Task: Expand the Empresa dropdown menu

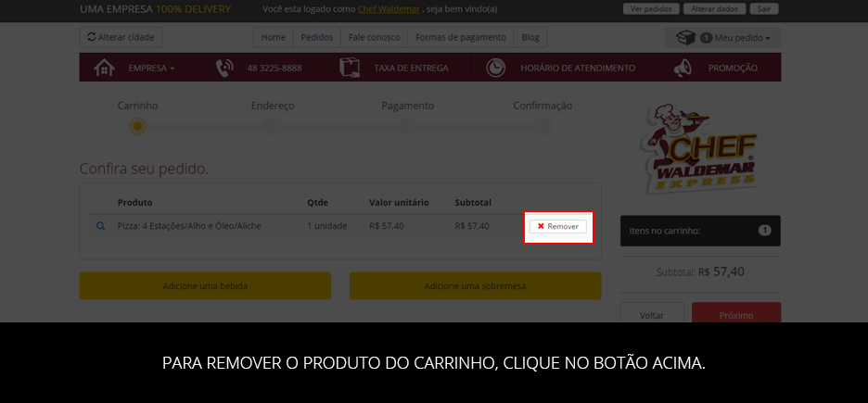Action: 152,68
